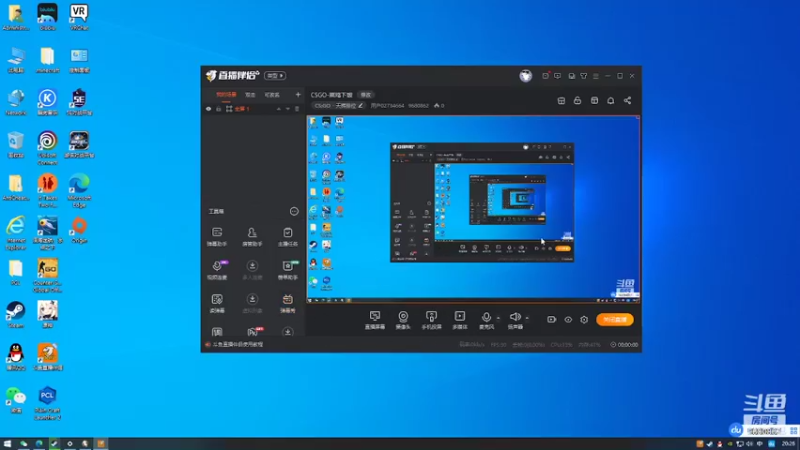Move the source down with the down arrow

coord(288,109)
